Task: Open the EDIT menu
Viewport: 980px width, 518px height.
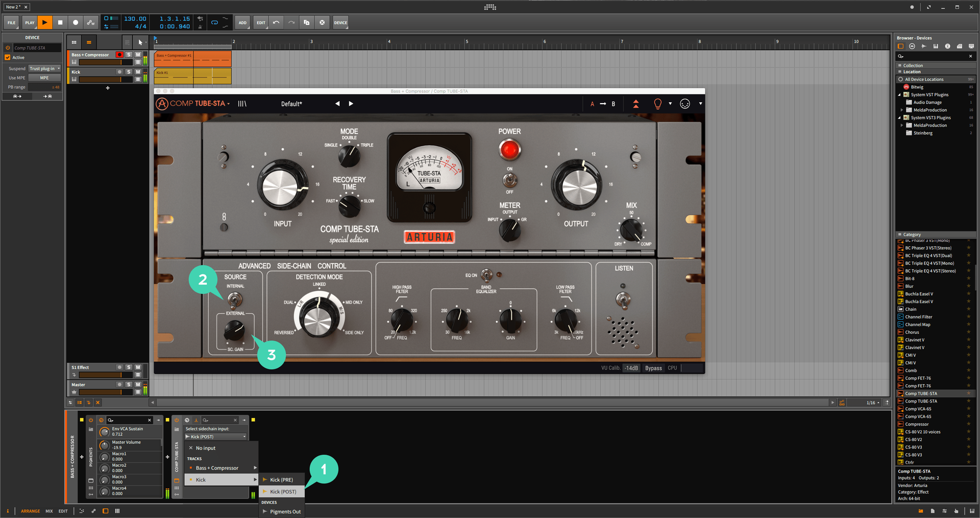Action: point(261,22)
